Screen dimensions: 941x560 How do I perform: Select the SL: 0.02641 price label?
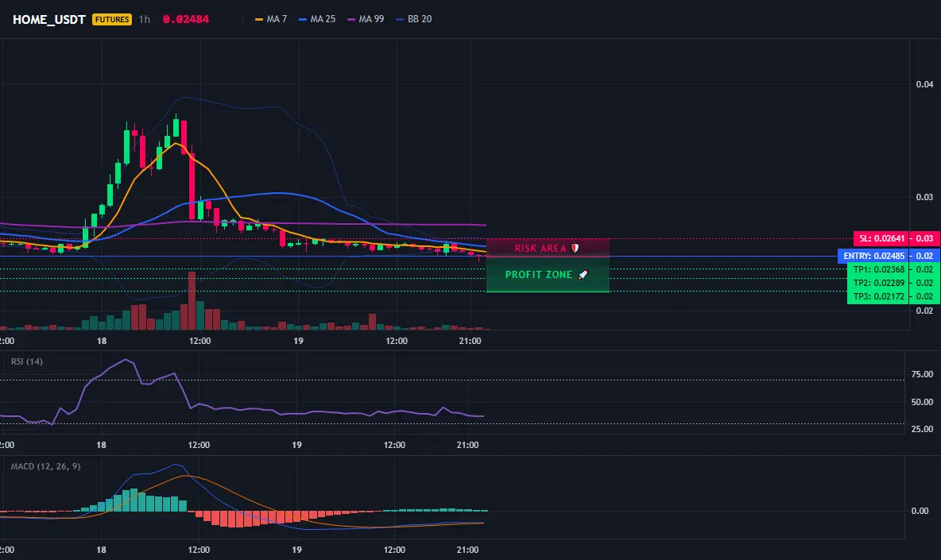pos(881,238)
